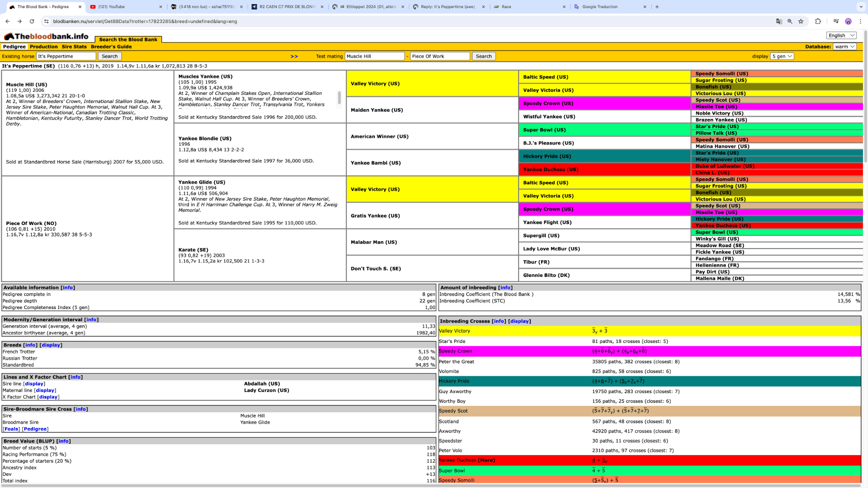Open Sire line display link
The image size is (868, 488).
click(34, 384)
